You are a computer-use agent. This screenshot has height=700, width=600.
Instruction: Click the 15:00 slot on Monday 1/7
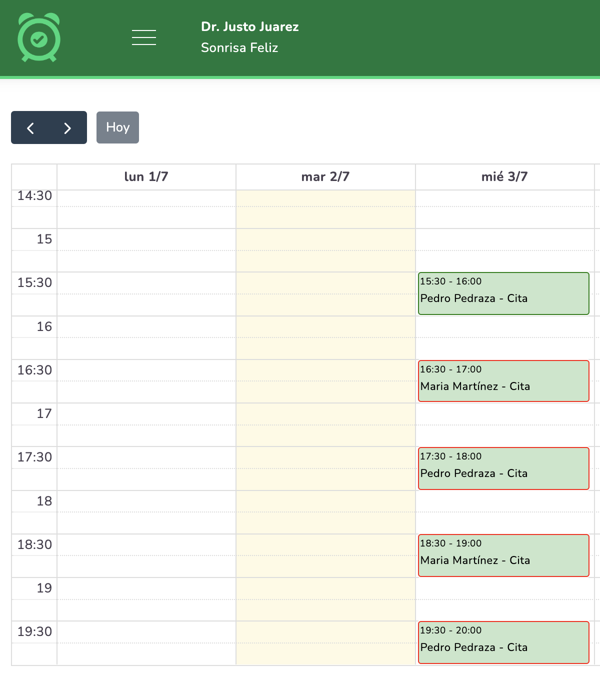146,239
